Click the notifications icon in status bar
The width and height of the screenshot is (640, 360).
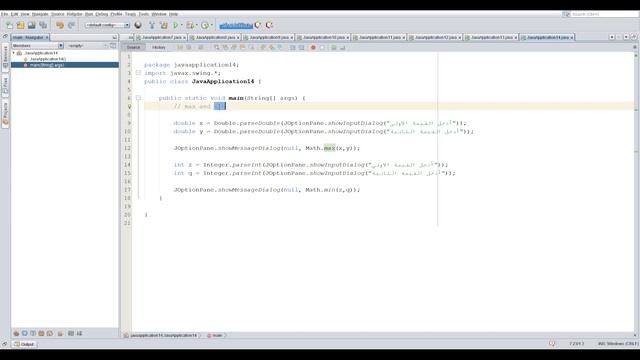(x=552, y=344)
